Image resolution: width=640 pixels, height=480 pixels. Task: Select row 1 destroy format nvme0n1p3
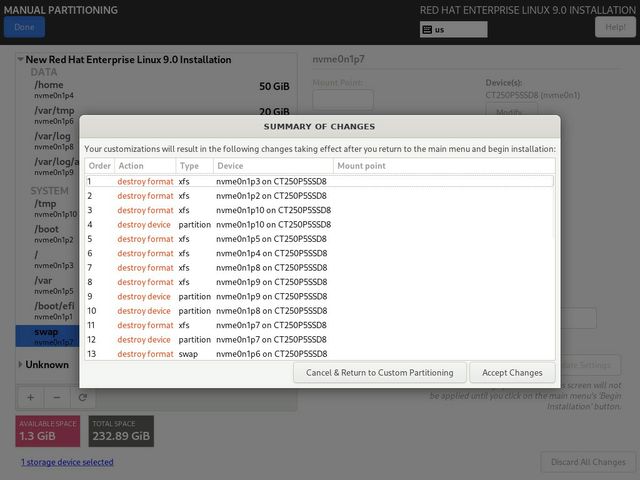coord(319,181)
